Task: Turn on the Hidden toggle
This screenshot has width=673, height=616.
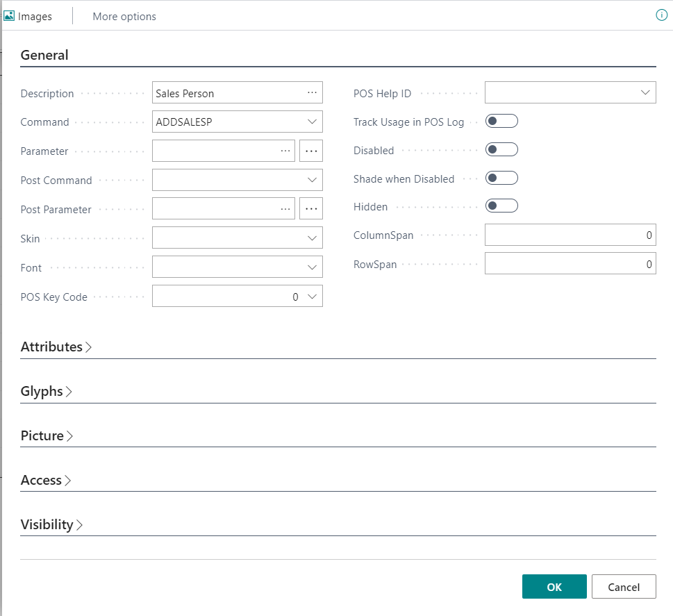Action: [x=501, y=206]
